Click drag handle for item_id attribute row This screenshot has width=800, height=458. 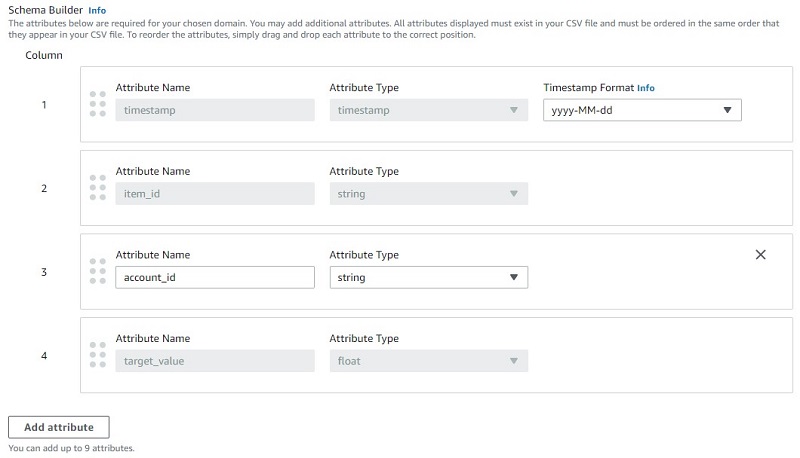pyautogui.click(x=97, y=187)
